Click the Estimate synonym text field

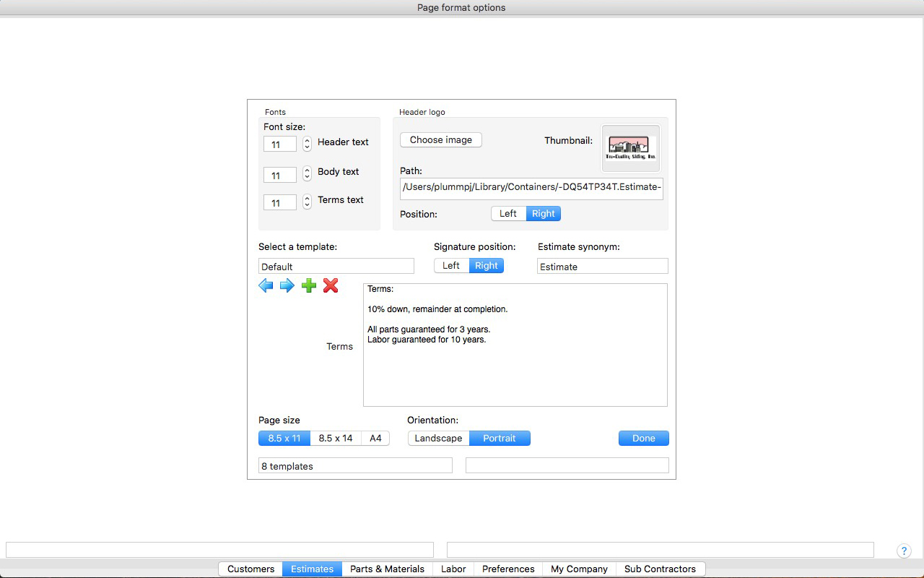point(602,267)
